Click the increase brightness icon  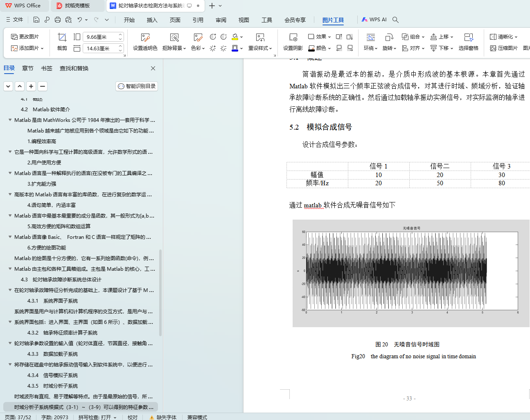[213, 48]
